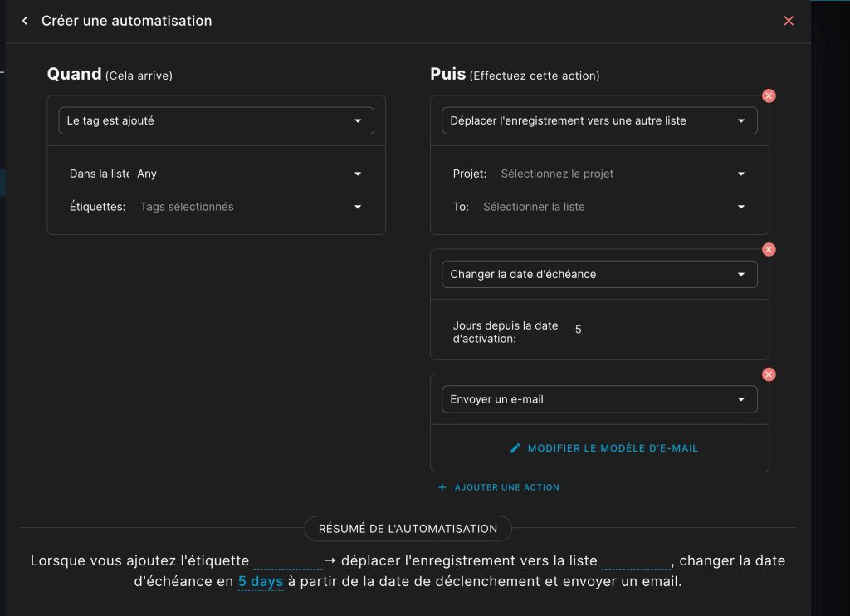Close the Créer une automatisation dialog
Screen dimensions: 850x616
click(789, 21)
